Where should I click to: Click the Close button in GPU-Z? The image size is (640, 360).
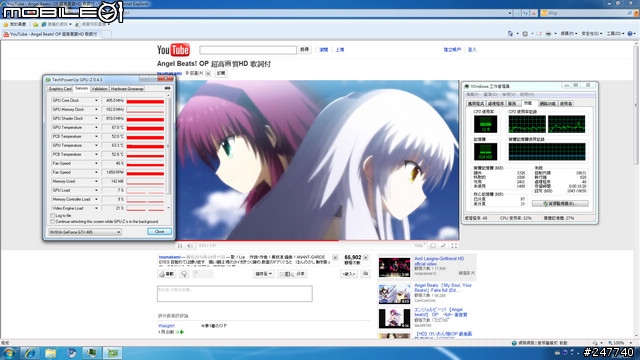coord(159,231)
